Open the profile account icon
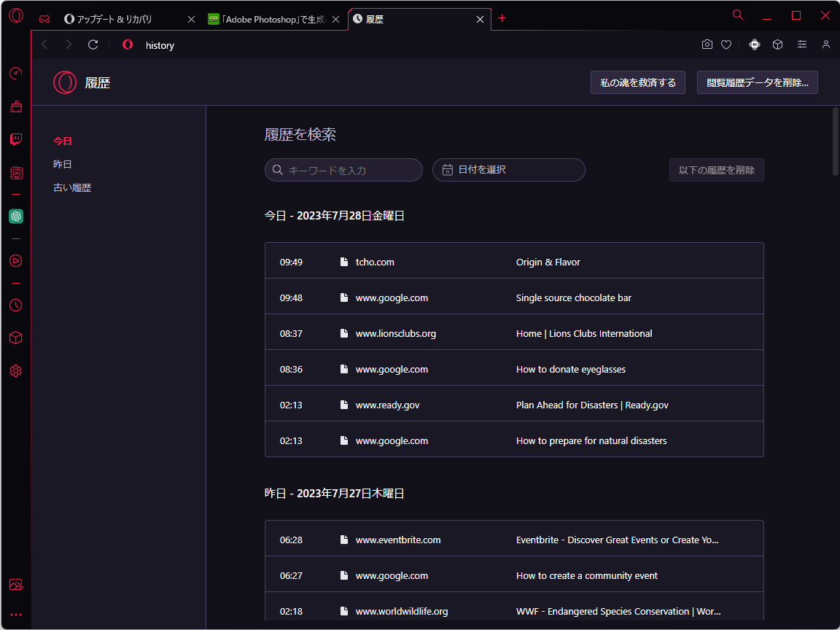Screen dimensions: 840x630 pyautogui.click(x=826, y=44)
